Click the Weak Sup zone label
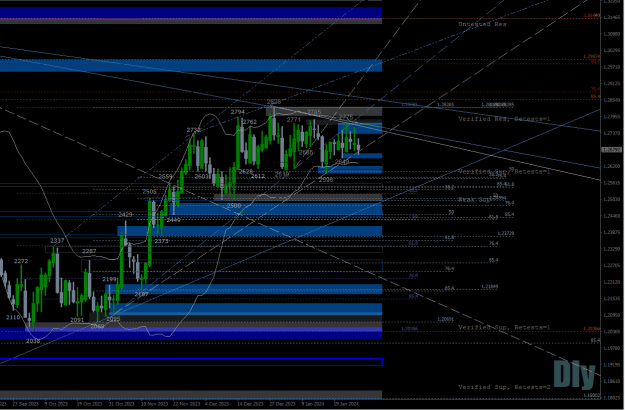 (x=474, y=200)
